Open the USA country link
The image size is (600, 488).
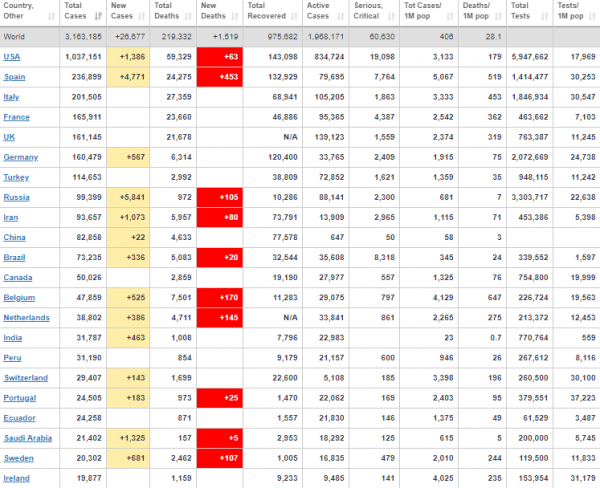tap(12, 57)
